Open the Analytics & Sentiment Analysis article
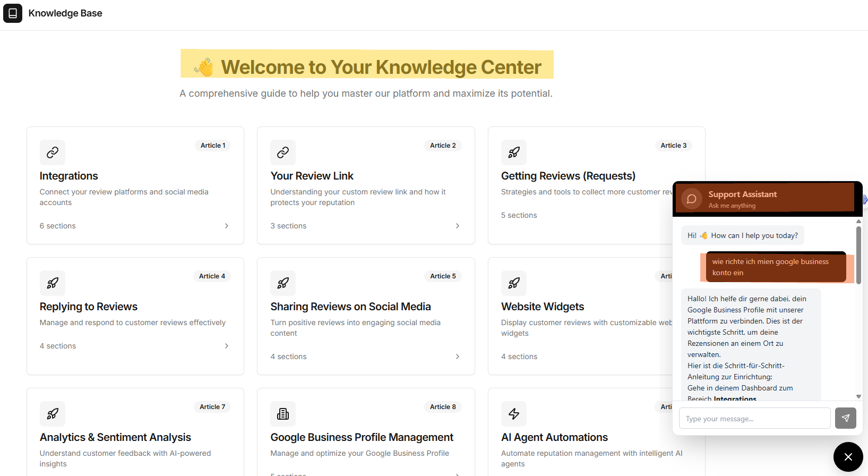Screen dimensions: 868x476 click(x=115, y=437)
